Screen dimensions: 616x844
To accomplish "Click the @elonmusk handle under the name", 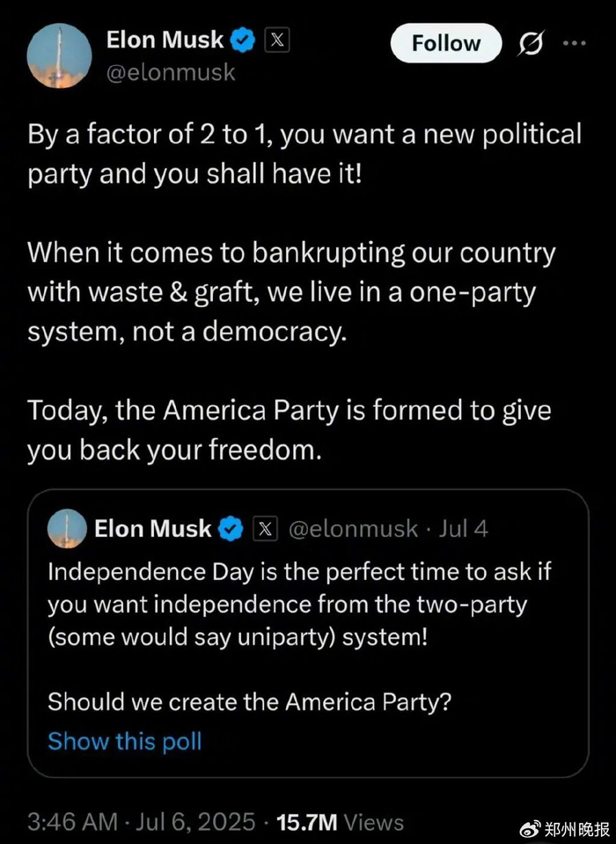I will pyautogui.click(x=170, y=72).
